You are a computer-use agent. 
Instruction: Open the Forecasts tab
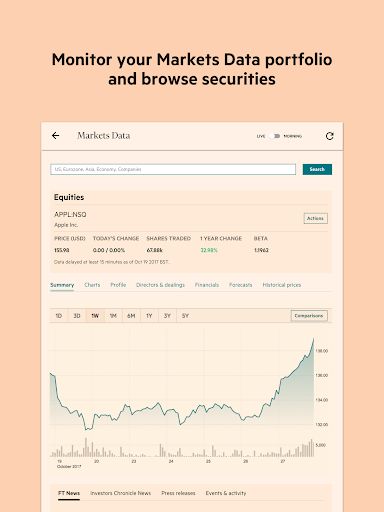coord(241,285)
